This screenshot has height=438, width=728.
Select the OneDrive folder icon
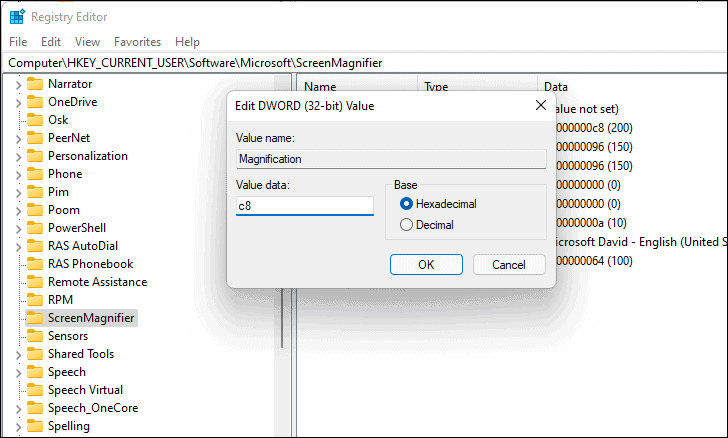[x=35, y=102]
